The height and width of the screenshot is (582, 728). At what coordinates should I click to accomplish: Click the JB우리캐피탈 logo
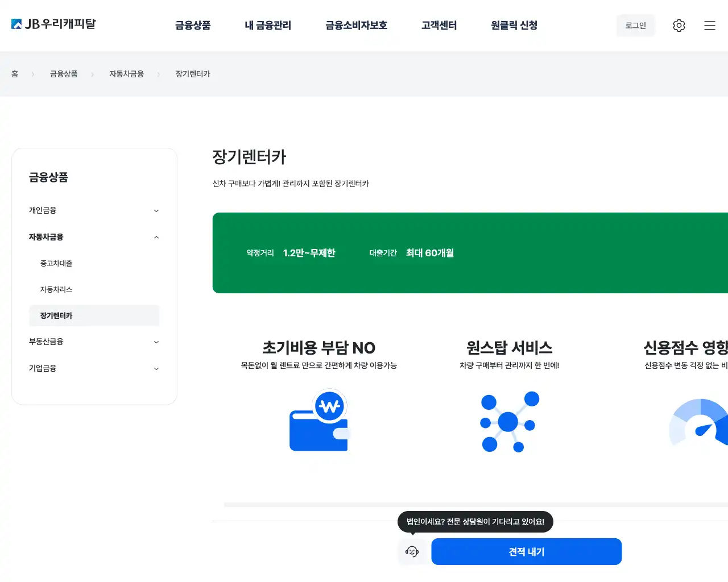(x=53, y=24)
